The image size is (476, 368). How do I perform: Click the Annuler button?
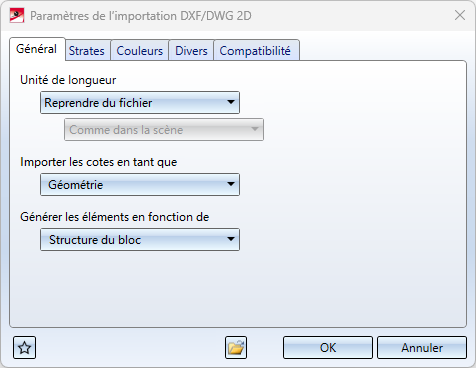pos(422,348)
